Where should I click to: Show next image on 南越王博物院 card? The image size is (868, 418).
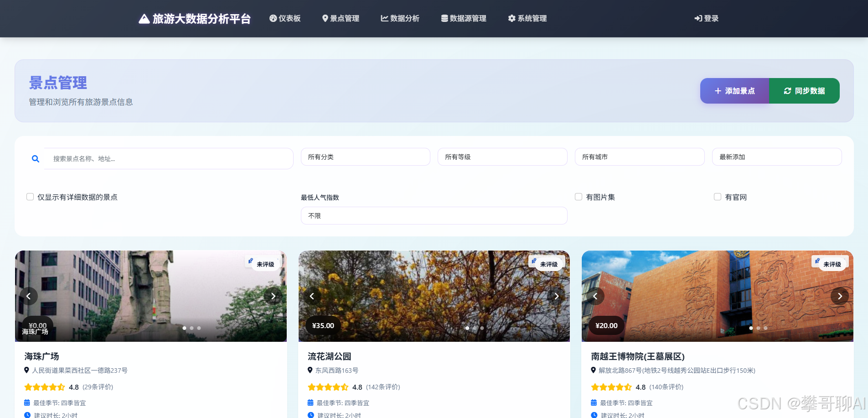(x=840, y=296)
